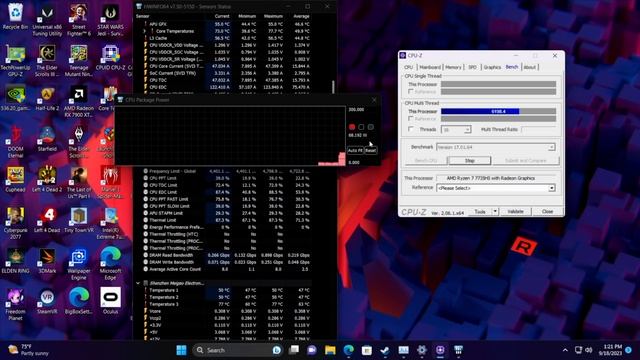This screenshot has height=360, width=640.
Task: Launch CPUID CPU-Z desktop shortcut
Action: (110, 57)
